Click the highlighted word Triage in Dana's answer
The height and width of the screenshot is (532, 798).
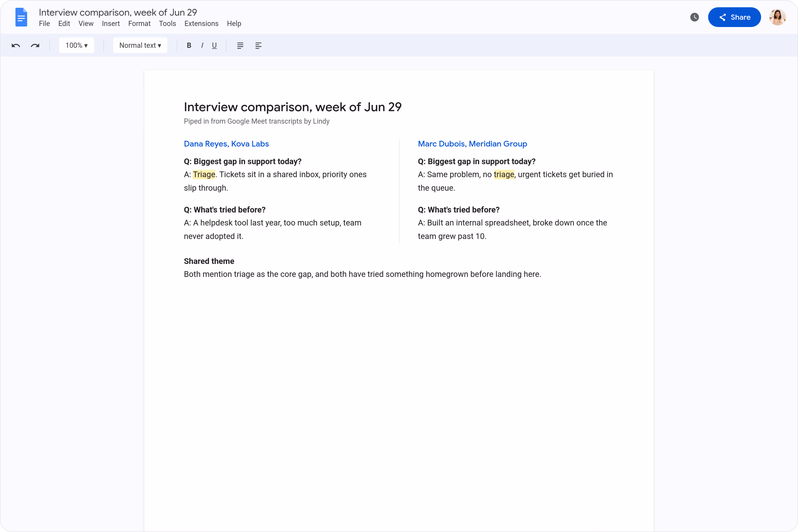[x=204, y=174]
